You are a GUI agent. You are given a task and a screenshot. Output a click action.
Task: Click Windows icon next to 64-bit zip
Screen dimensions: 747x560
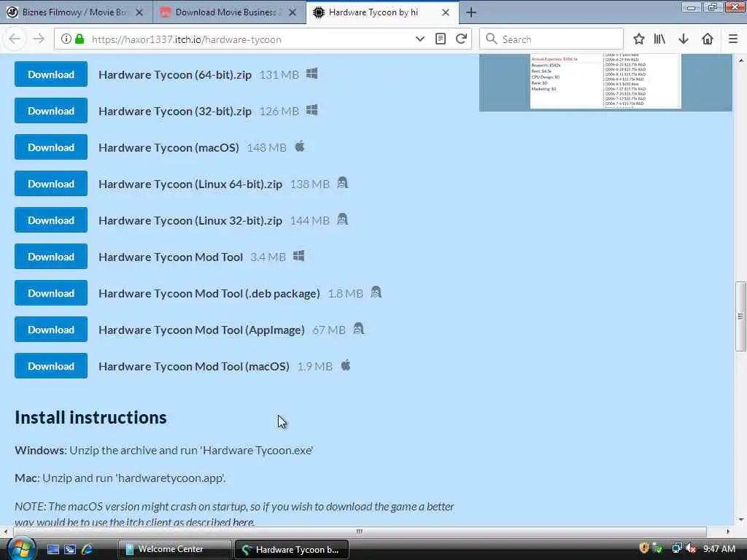(312, 74)
